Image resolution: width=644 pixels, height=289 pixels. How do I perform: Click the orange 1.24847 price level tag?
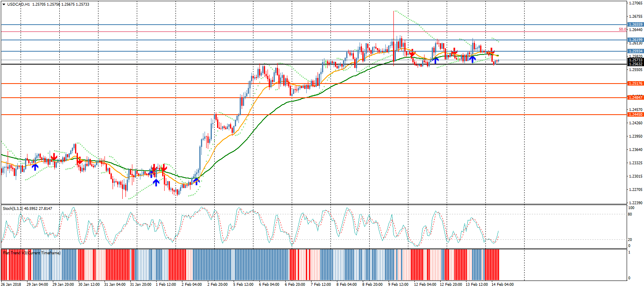click(x=636, y=98)
